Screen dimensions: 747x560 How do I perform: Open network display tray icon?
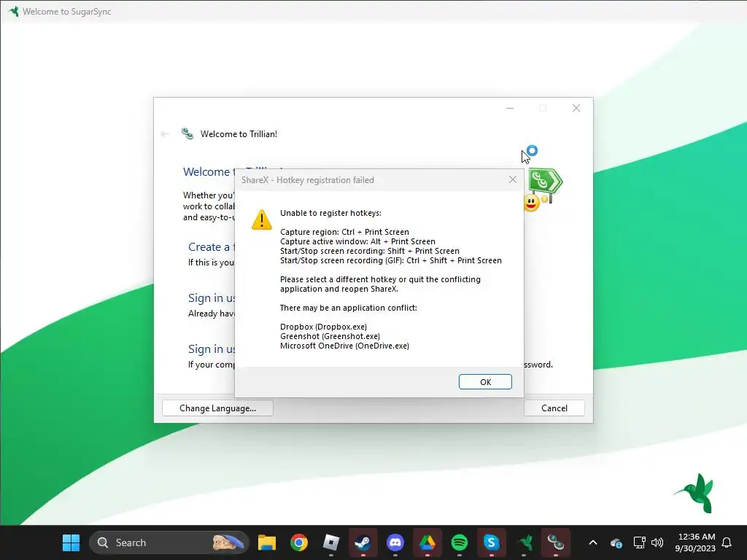639,542
